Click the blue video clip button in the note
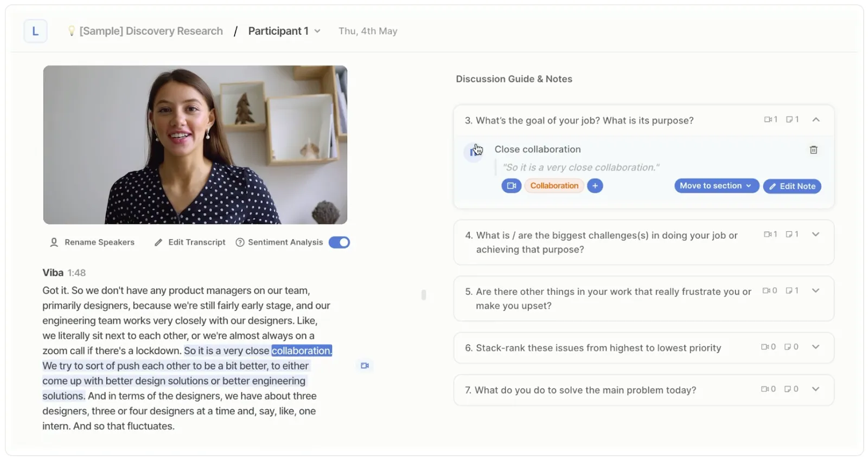 [511, 186]
